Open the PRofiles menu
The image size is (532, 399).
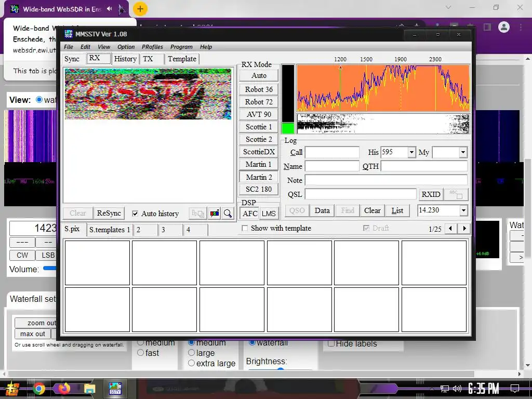coord(152,47)
